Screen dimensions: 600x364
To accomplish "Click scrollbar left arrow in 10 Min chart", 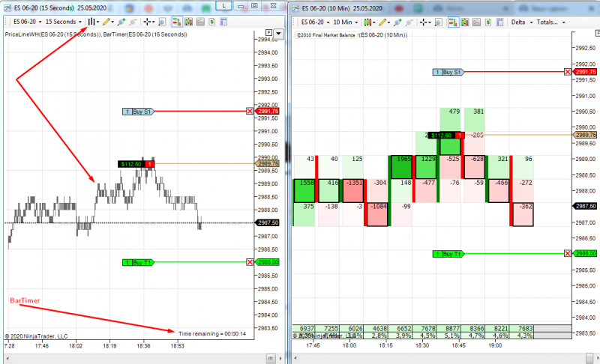I will pyautogui.click(x=295, y=358).
